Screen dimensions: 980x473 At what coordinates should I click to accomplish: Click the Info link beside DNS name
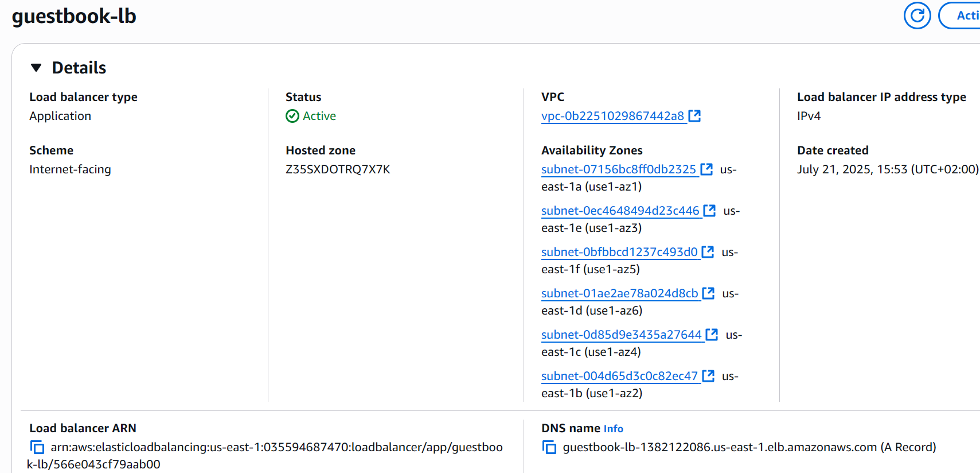click(x=613, y=429)
